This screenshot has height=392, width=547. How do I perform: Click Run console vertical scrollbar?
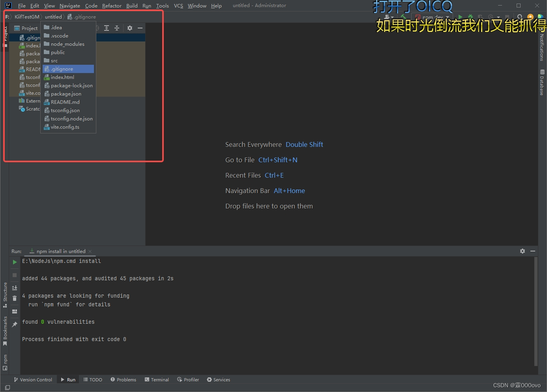[536, 311]
